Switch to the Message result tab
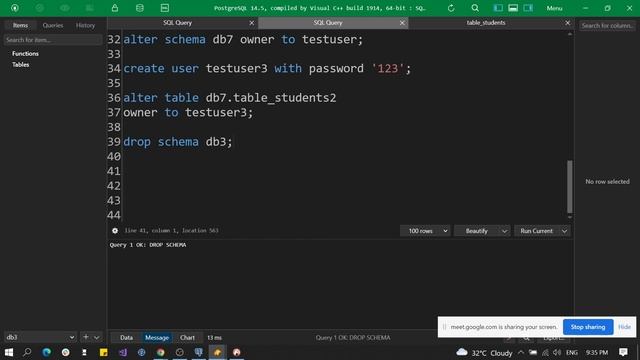This screenshot has width=640, height=360. [157, 338]
